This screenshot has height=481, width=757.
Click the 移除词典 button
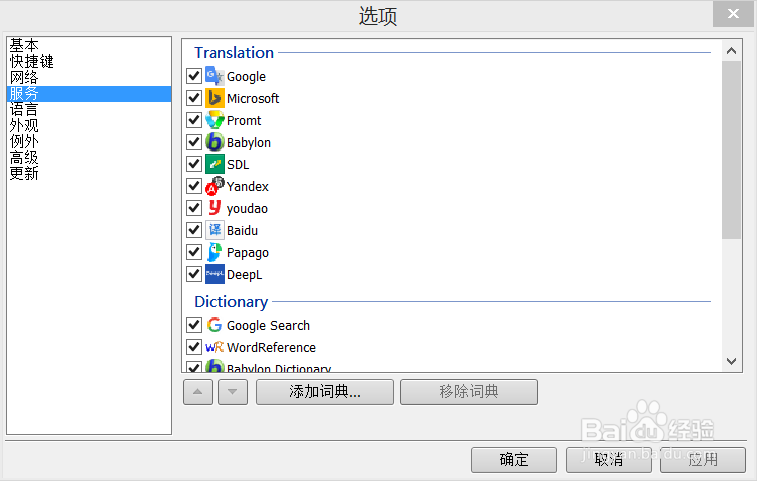[x=469, y=392]
